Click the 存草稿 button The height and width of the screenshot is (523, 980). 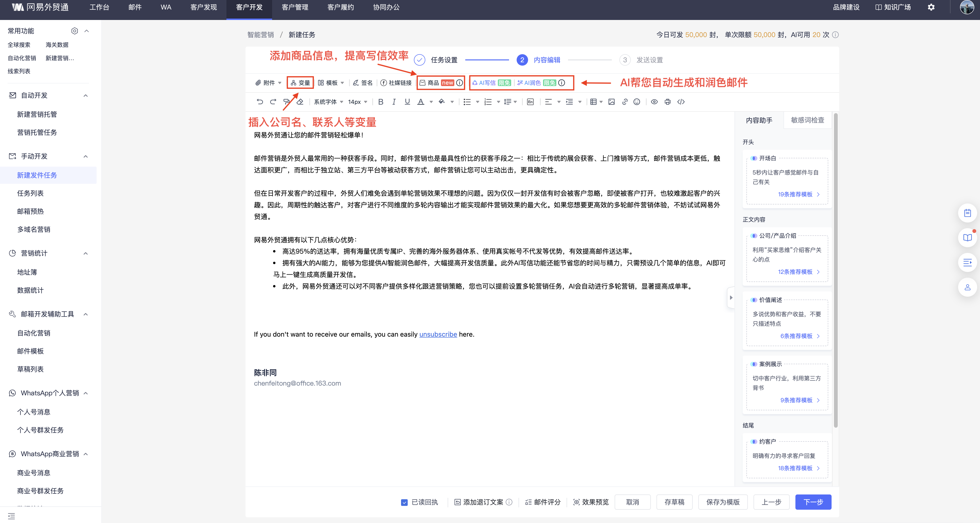[674, 502]
